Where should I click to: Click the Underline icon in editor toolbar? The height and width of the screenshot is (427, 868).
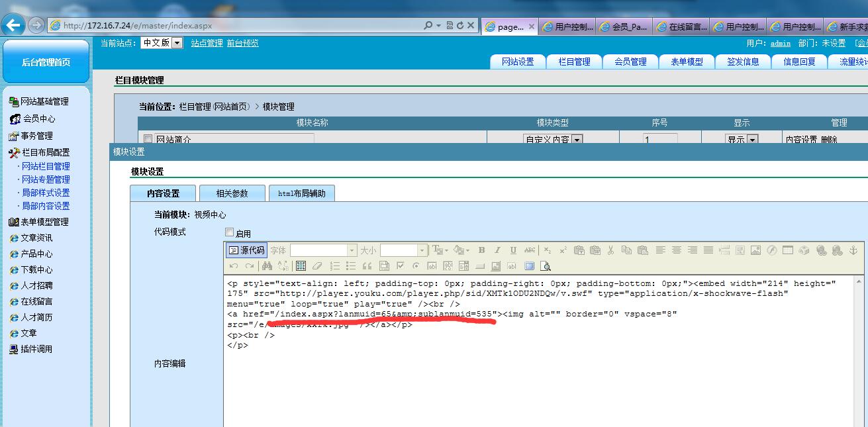(513, 250)
